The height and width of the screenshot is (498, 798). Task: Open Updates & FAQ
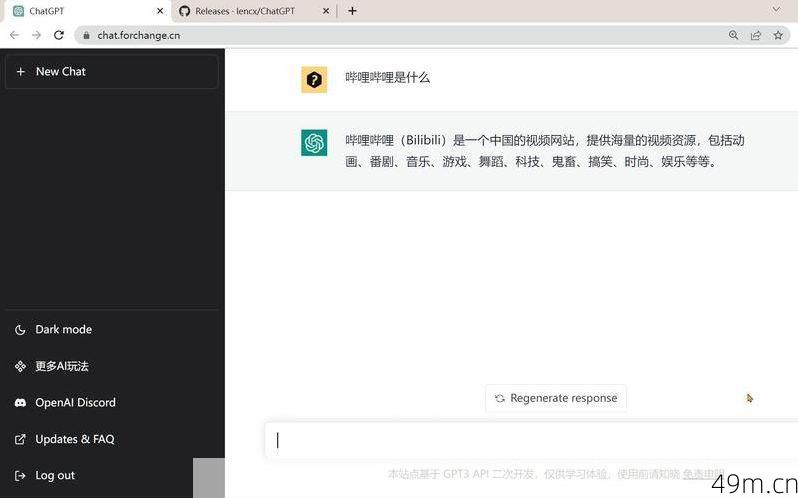[x=65, y=439]
